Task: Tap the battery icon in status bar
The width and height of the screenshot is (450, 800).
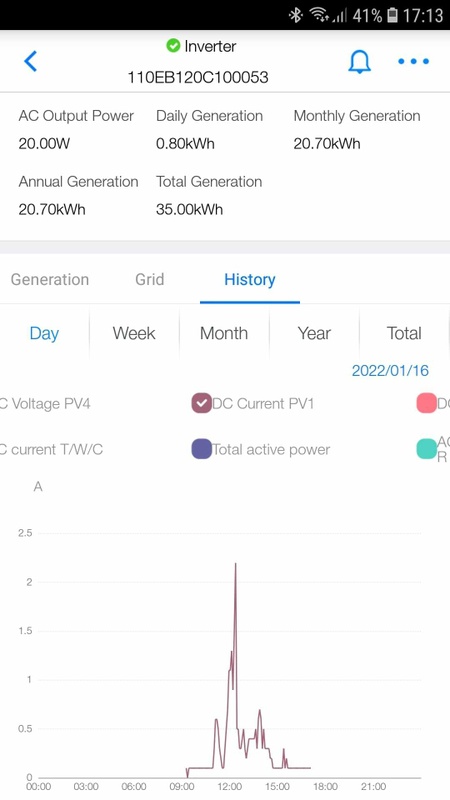Action: (392, 15)
